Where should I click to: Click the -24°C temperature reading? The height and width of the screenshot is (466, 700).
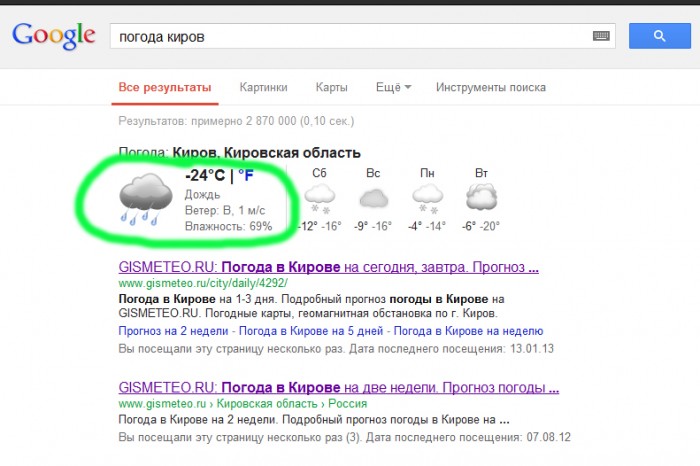[205, 175]
